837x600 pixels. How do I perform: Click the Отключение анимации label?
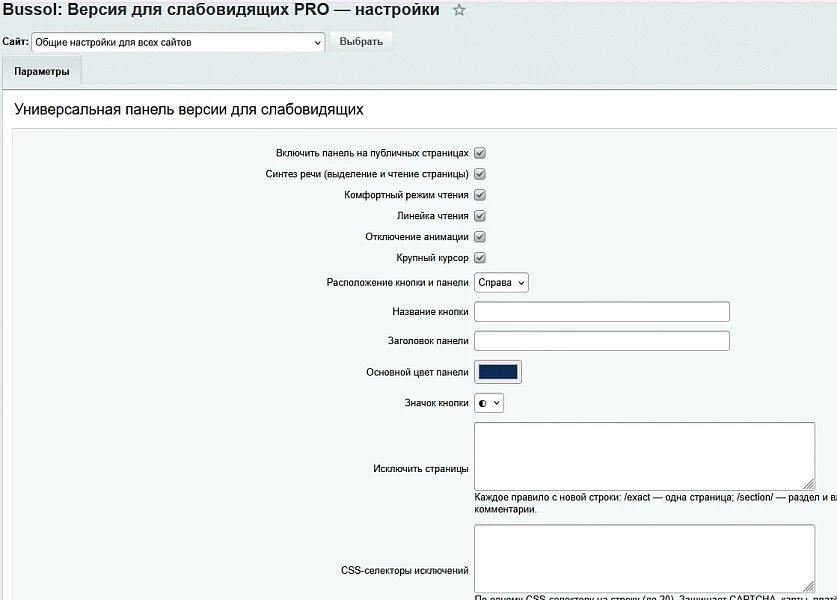417,236
